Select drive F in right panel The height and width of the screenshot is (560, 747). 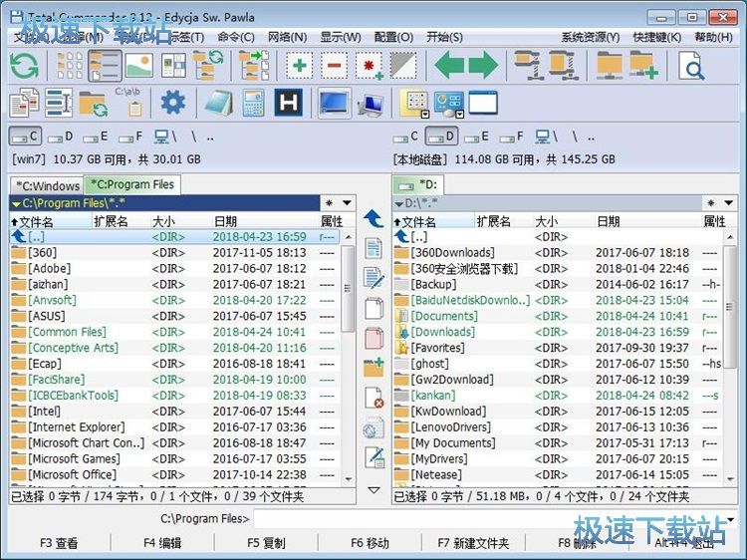[512, 138]
